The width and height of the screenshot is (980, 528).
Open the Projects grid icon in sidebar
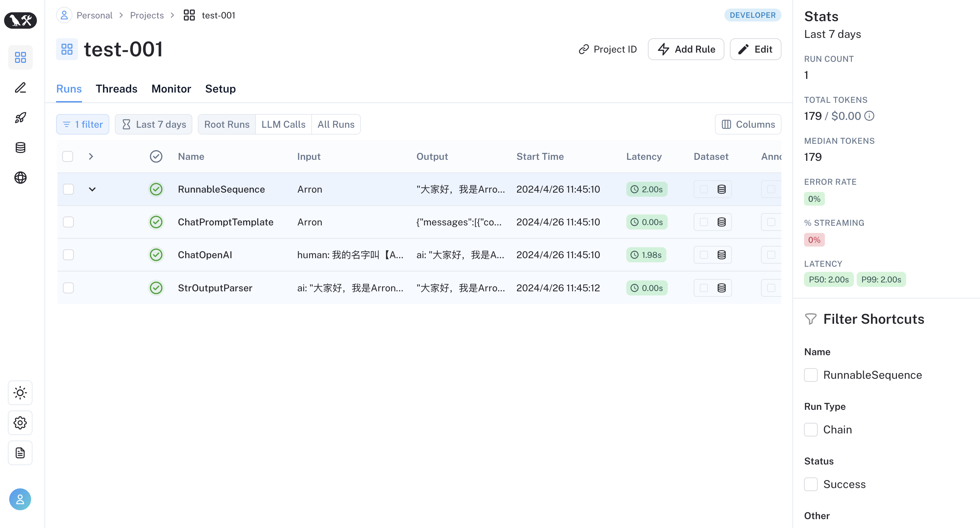[20, 57]
